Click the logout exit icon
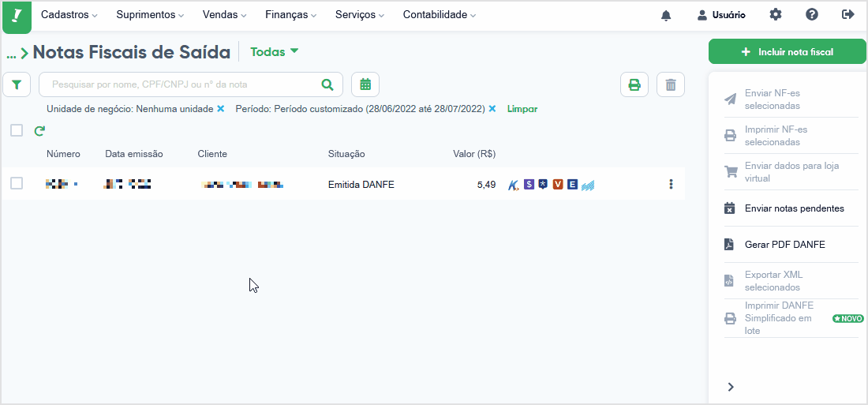868x405 pixels. pos(847,15)
